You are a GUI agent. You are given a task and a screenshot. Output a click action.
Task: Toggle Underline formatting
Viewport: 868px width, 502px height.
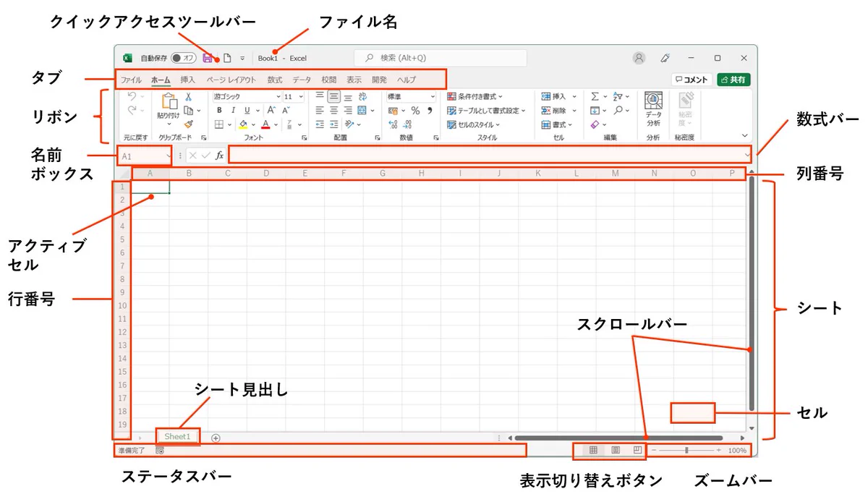(x=247, y=110)
